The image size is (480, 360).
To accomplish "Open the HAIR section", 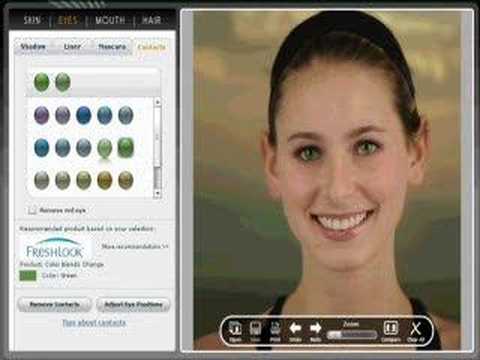I will 151,20.
